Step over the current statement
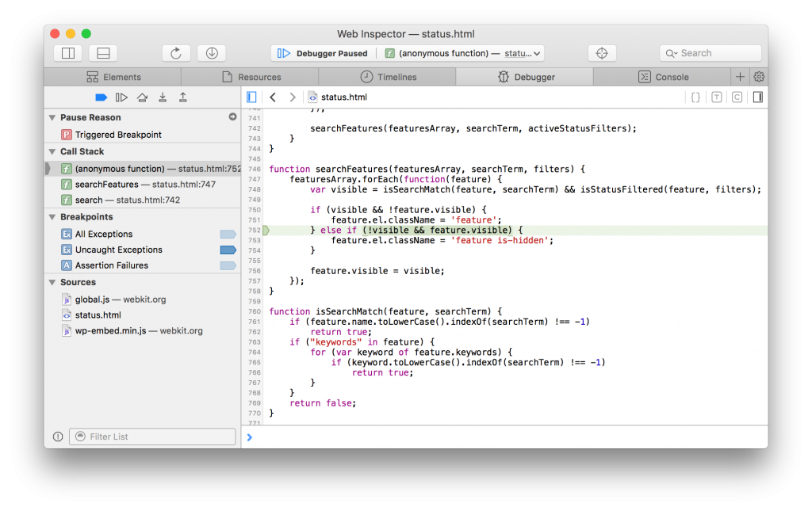812x511 pixels. click(x=142, y=97)
